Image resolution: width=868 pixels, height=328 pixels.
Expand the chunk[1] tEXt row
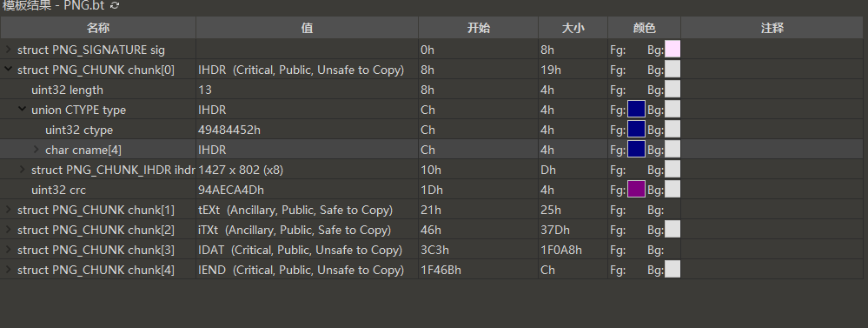9,210
